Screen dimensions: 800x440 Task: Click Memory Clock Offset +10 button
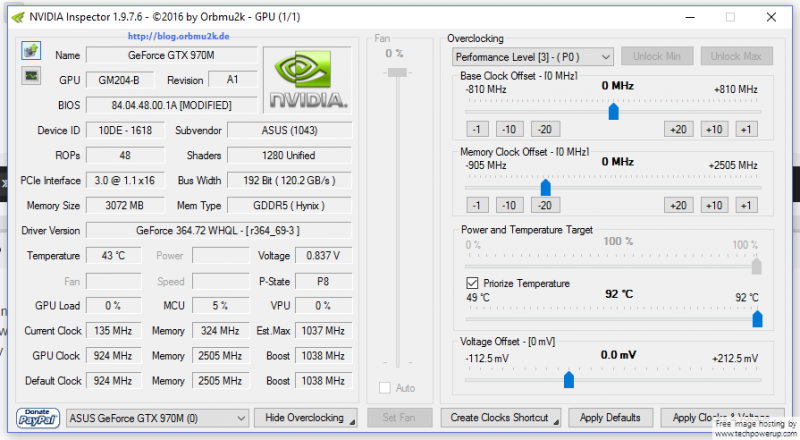pyautogui.click(x=714, y=205)
